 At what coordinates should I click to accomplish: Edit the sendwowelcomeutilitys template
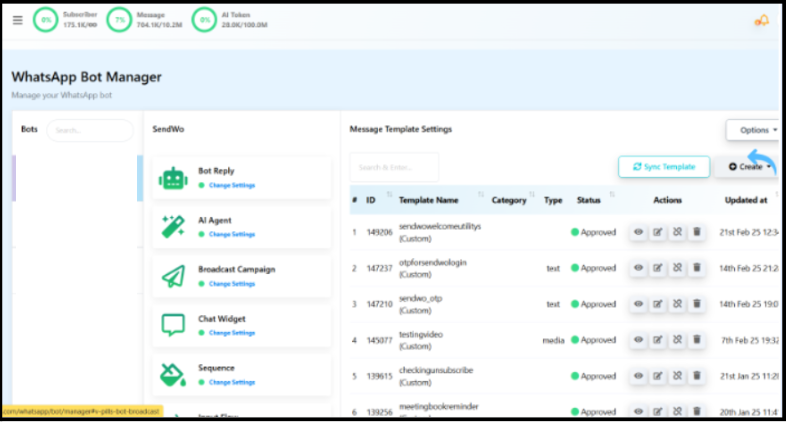coord(657,232)
